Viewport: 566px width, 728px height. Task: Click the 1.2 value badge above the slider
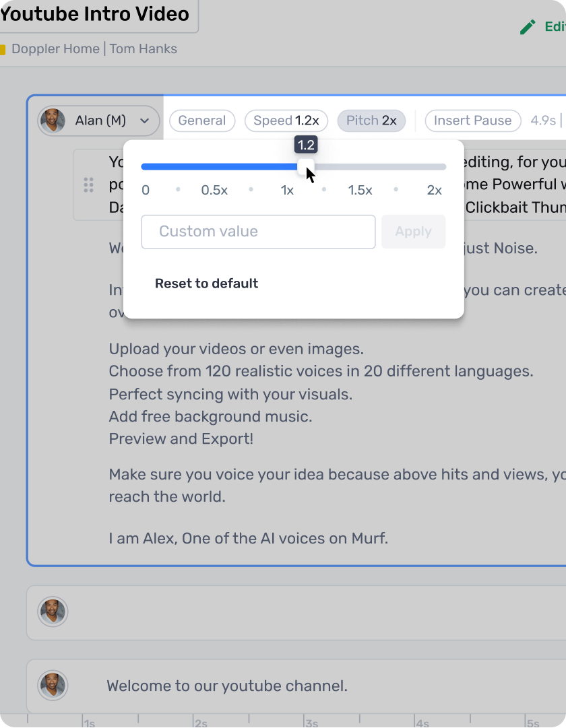point(306,144)
